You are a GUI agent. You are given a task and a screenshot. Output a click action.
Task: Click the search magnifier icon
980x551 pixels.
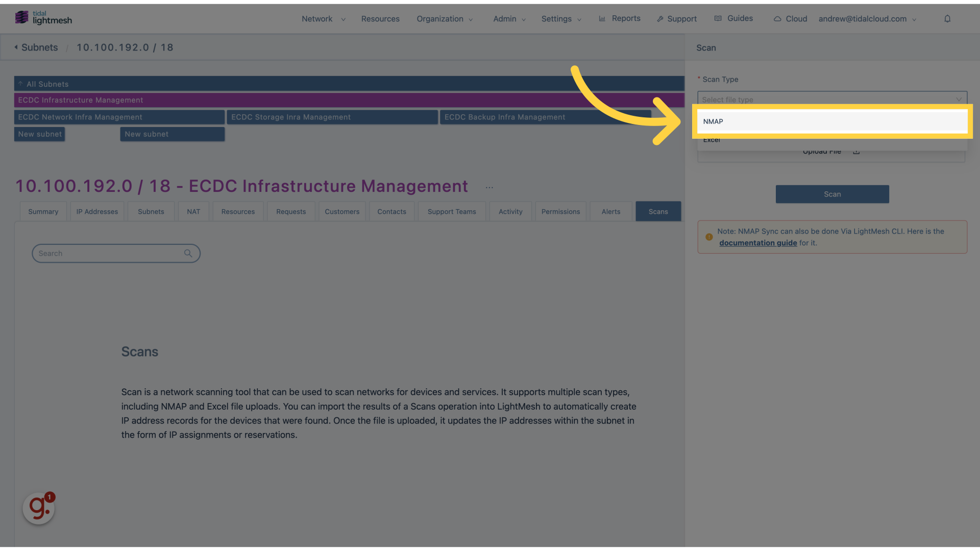188,254
